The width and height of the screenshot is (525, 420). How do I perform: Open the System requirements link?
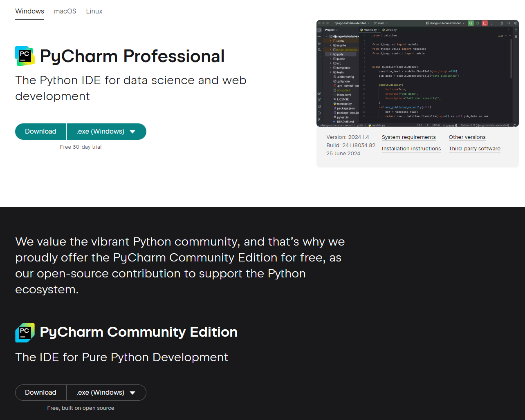408,137
